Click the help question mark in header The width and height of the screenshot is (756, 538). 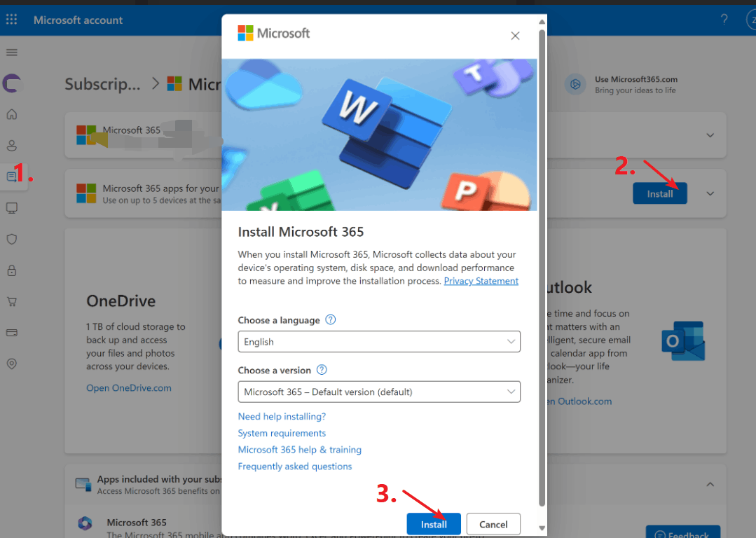[x=724, y=20]
